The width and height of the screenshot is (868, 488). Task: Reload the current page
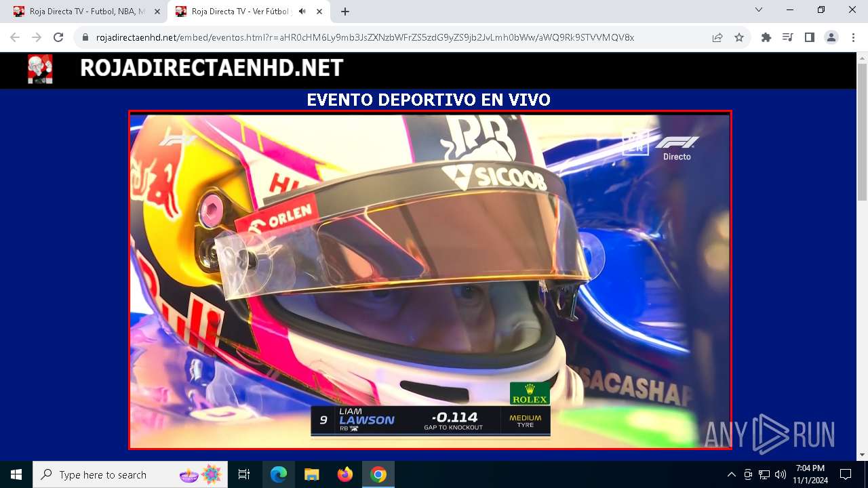(x=58, y=37)
